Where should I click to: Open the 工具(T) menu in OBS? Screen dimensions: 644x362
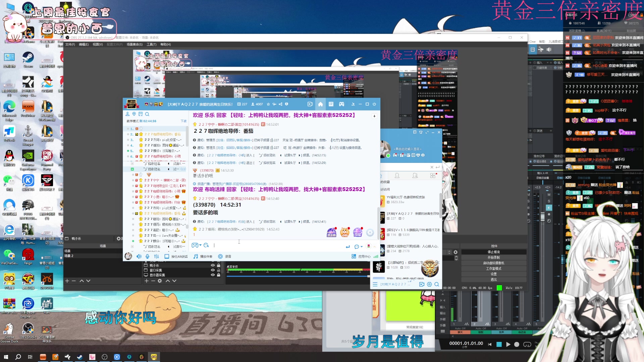point(151,44)
